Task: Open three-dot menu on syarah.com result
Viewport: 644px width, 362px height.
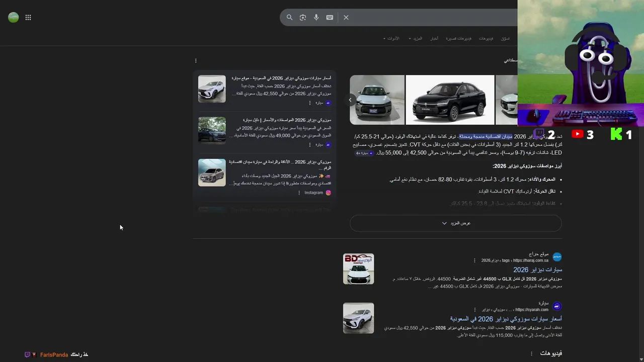Action: click(474, 310)
